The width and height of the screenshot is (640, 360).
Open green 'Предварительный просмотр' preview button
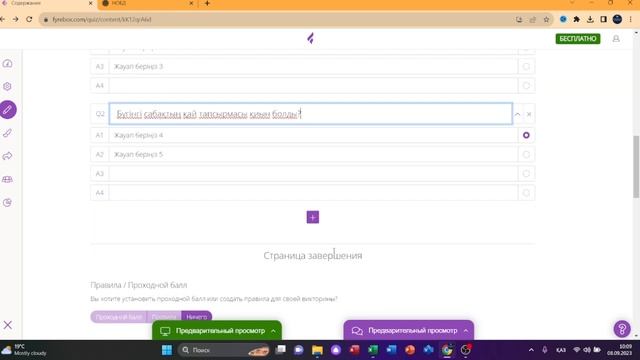[x=217, y=330]
